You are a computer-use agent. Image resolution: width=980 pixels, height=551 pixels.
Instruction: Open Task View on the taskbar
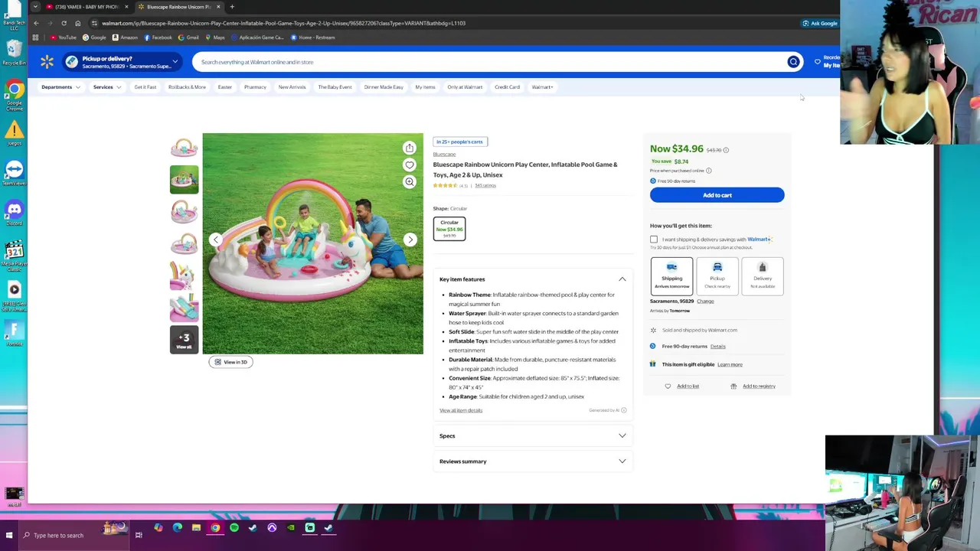pyautogui.click(x=139, y=535)
